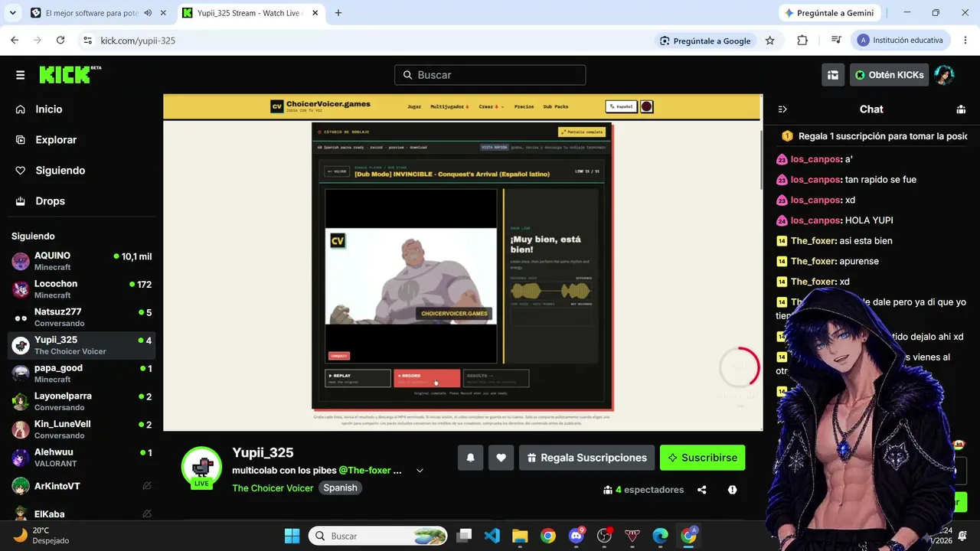
Task: Open ArKintoVT's offline channel
Action: point(82,486)
